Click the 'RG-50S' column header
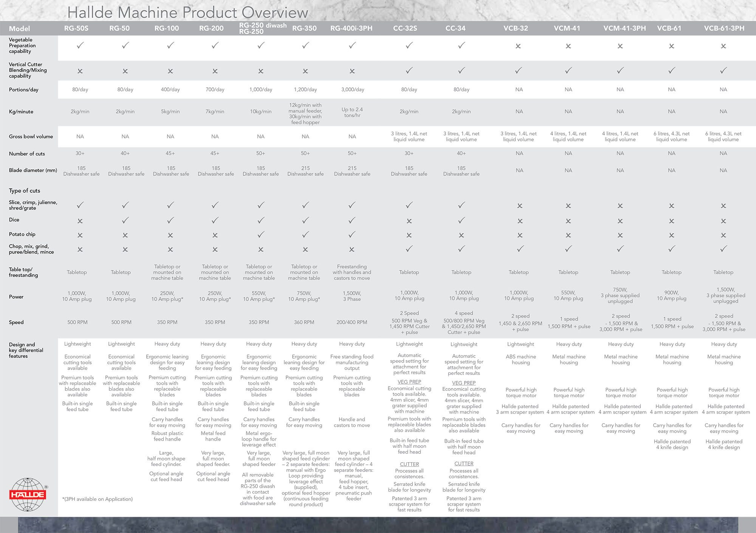 point(76,28)
